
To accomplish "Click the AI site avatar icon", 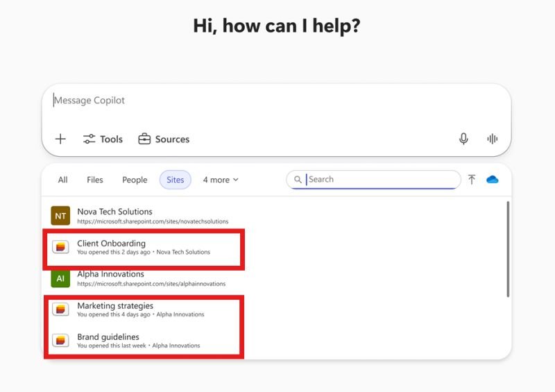I will (60, 278).
